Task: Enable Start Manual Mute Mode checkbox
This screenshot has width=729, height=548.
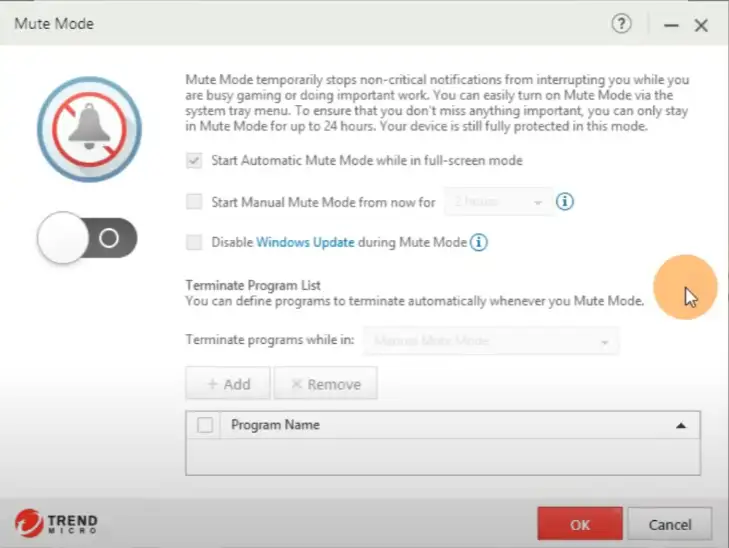Action: pyautogui.click(x=194, y=202)
